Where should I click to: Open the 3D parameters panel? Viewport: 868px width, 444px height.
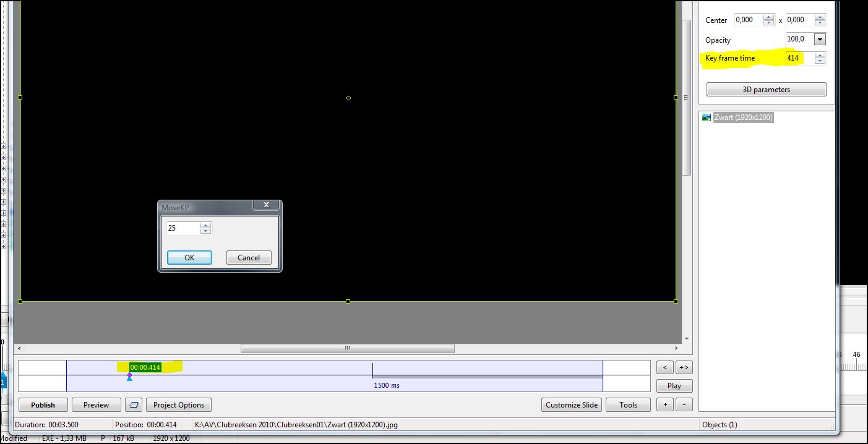766,90
